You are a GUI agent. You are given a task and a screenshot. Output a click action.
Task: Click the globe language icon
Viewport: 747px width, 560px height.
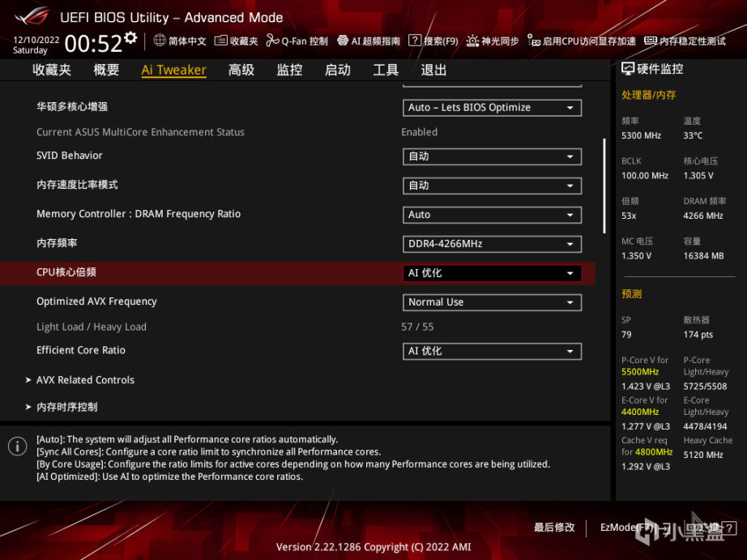[x=160, y=41]
